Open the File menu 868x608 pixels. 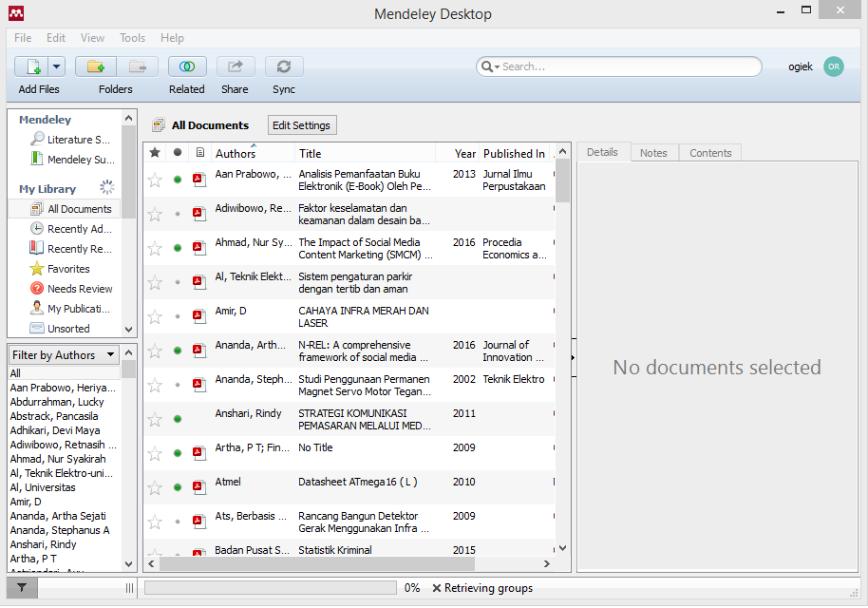(x=23, y=38)
